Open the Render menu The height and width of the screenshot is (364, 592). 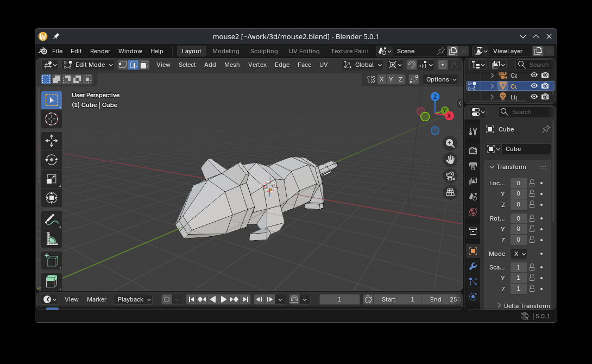coord(100,51)
